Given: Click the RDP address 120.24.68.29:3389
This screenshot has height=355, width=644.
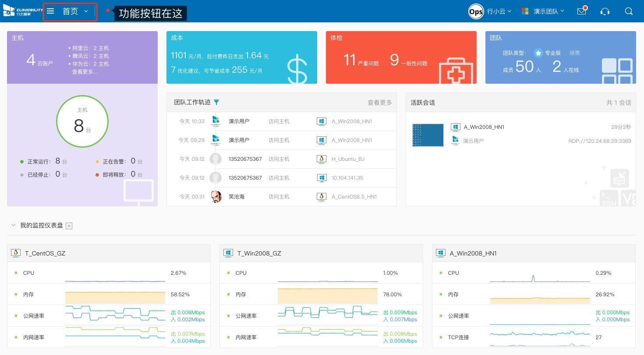Looking at the screenshot, I should point(600,141).
